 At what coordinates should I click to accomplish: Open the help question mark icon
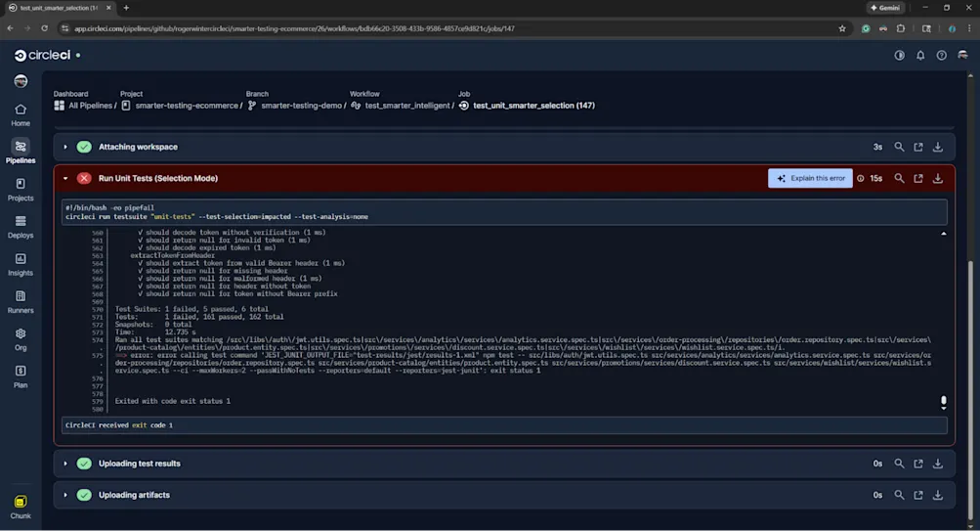pyautogui.click(x=941, y=55)
